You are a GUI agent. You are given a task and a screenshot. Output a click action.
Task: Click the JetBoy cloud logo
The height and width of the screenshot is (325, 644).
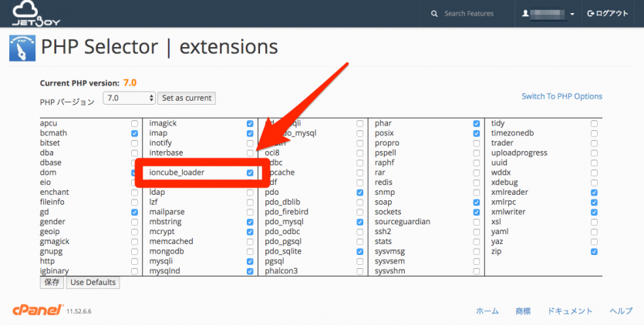[29, 13]
